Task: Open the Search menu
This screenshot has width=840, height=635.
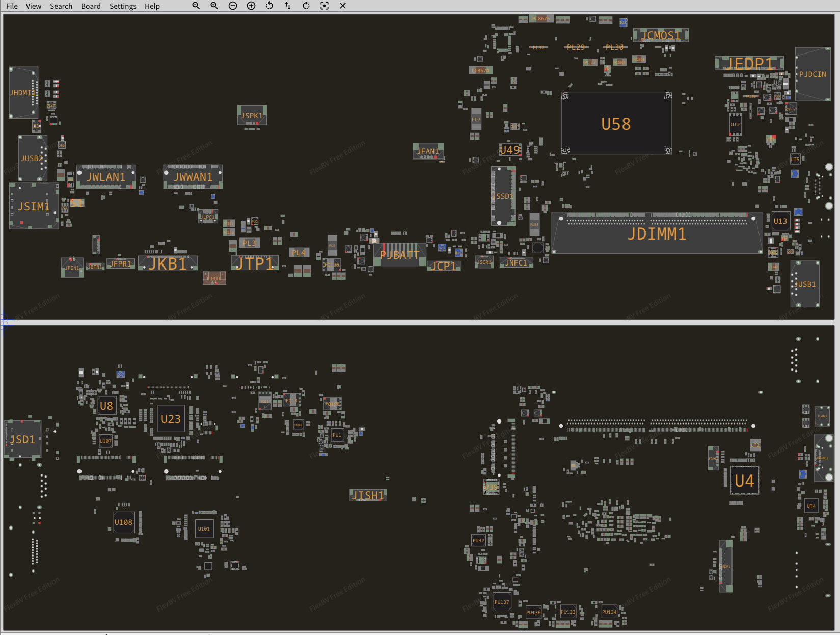Action: click(x=61, y=6)
